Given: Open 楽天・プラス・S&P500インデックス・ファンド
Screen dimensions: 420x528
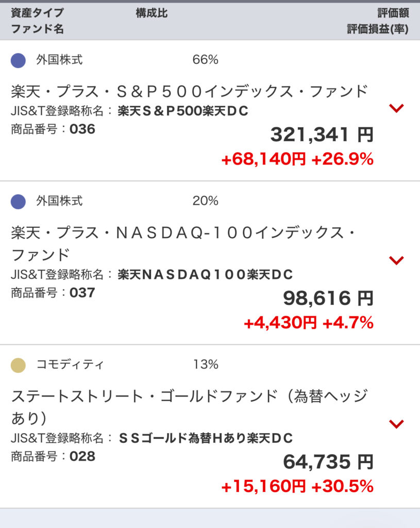Looking at the screenshot, I should click(x=189, y=91).
